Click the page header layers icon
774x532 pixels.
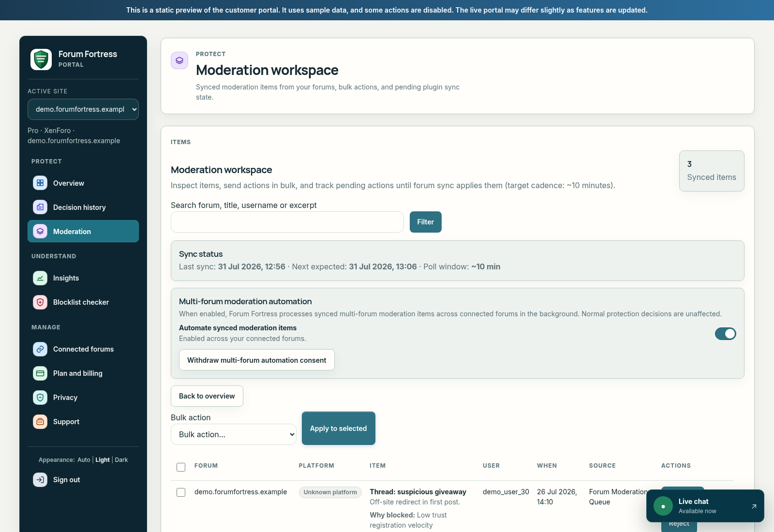[x=179, y=60]
